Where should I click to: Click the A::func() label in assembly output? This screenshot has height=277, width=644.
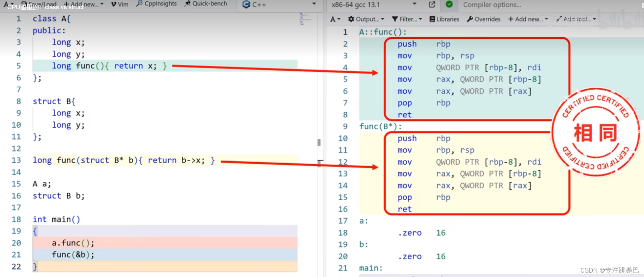click(x=383, y=32)
